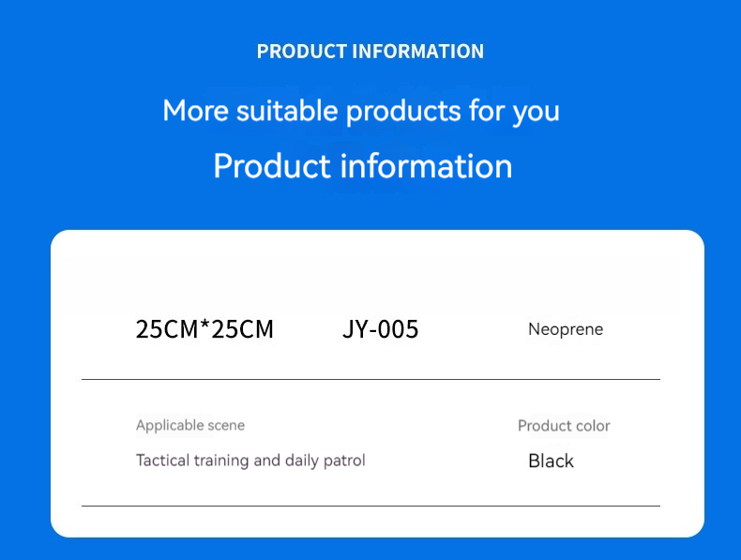
Task: Click the 'Product color' label
Action: 564,426
